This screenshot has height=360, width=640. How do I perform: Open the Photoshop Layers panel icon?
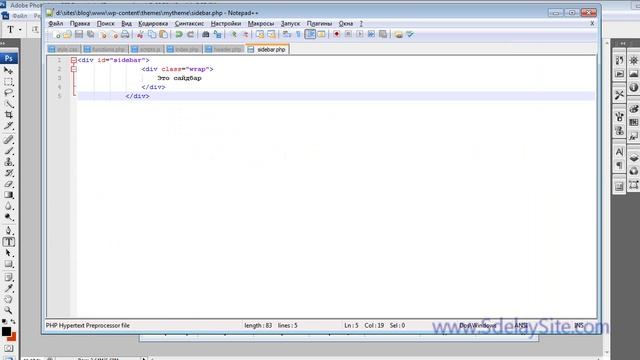634,158
